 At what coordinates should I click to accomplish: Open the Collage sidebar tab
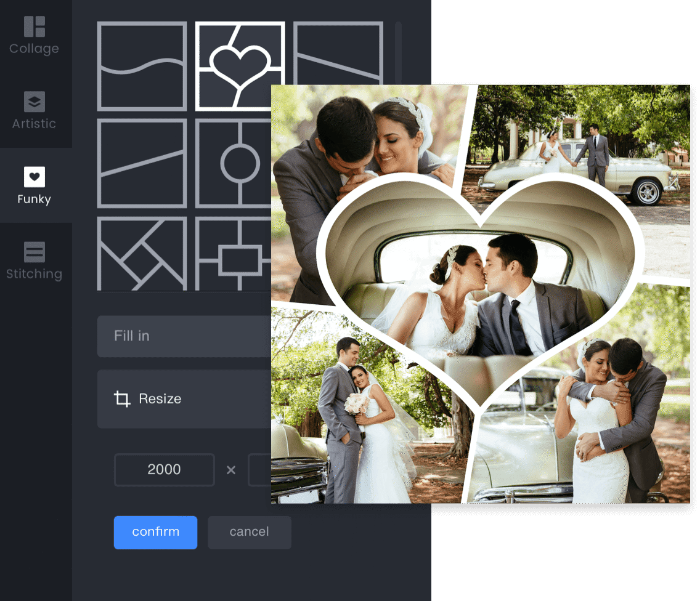tap(35, 35)
